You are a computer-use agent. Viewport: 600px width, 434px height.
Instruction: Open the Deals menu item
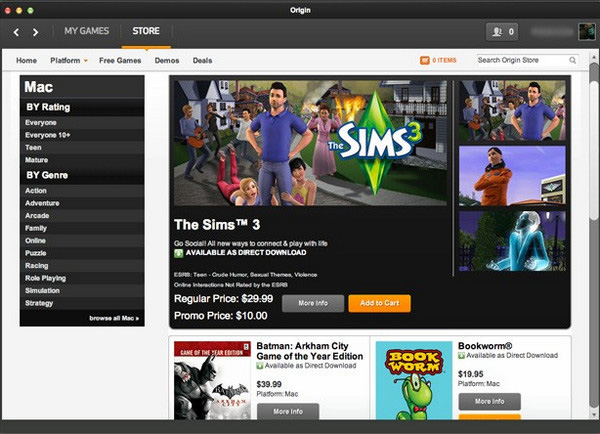[x=202, y=60]
